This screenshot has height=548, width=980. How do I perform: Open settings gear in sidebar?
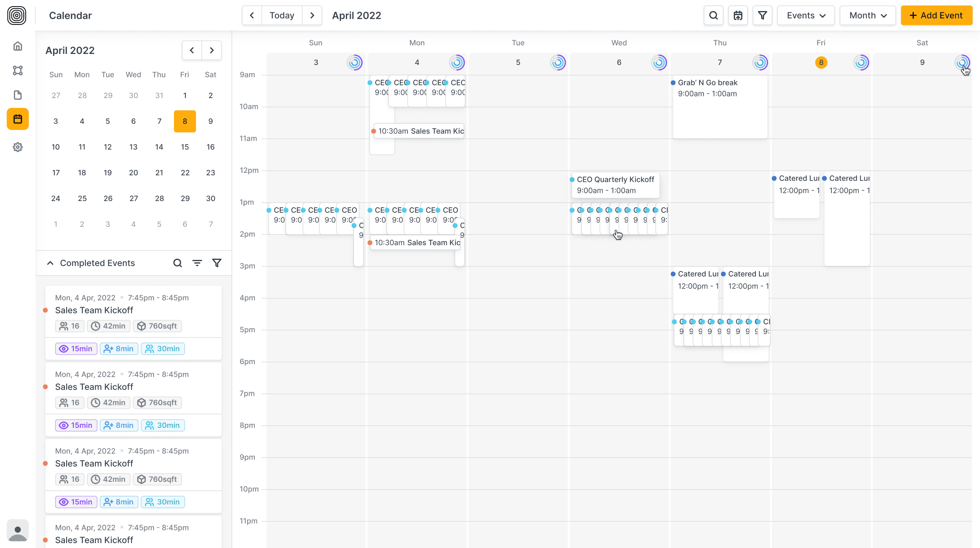pos(18,147)
